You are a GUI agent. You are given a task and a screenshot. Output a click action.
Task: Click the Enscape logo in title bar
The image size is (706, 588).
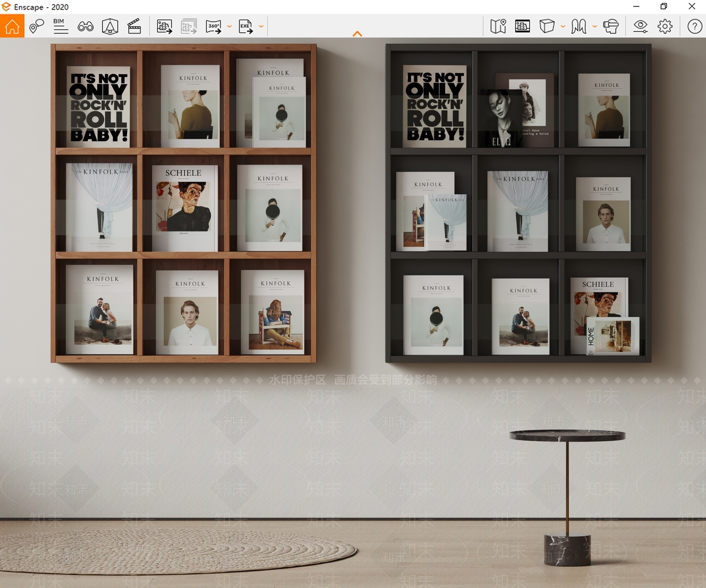tap(6, 7)
